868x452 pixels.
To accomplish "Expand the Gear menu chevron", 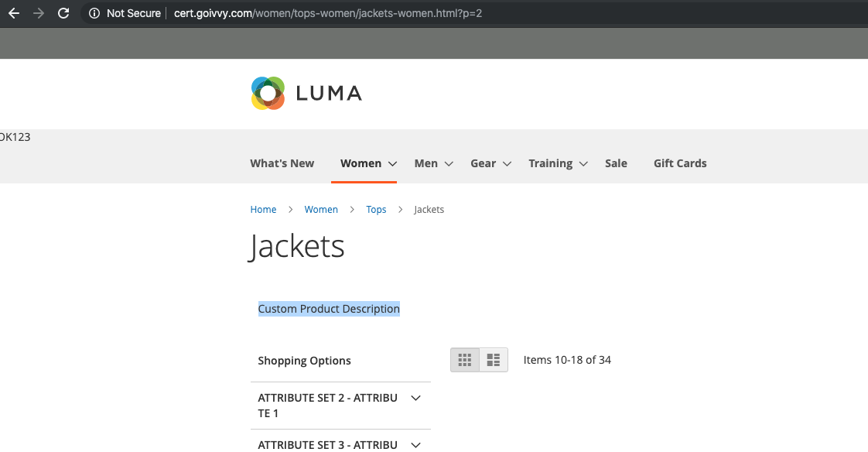I will click(507, 164).
